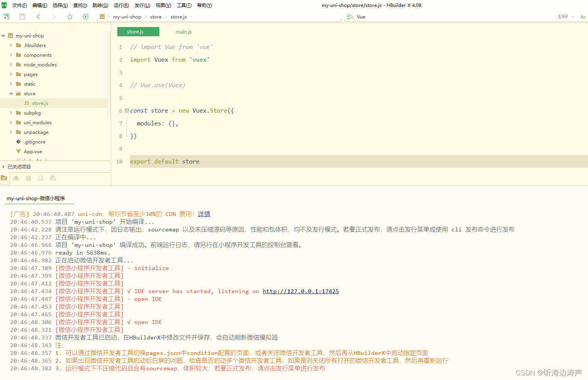
Task: Click the project icon in the breadcrumb
Action: pos(102,17)
